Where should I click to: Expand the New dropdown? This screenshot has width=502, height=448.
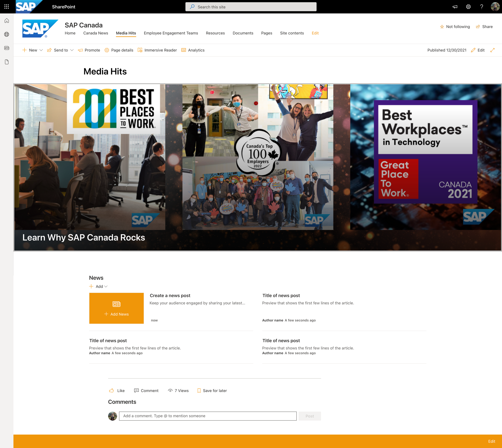coord(33,50)
